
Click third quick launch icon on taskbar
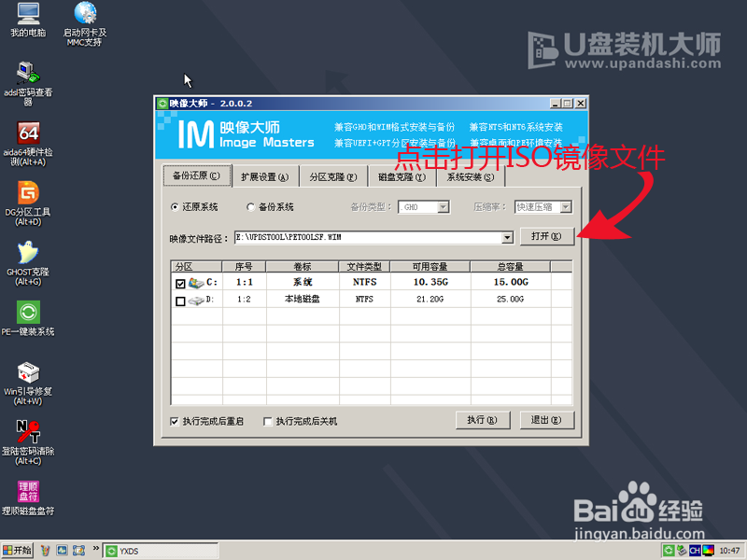[78, 551]
